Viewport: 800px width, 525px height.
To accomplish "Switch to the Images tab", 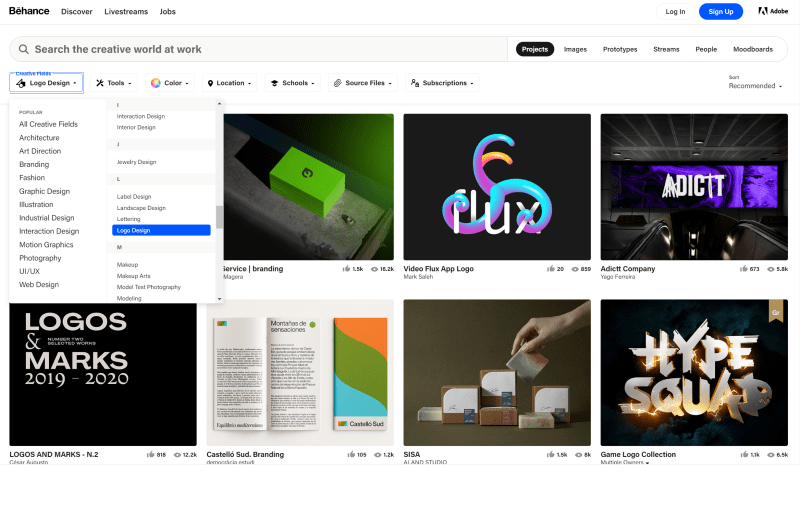I will pos(575,49).
